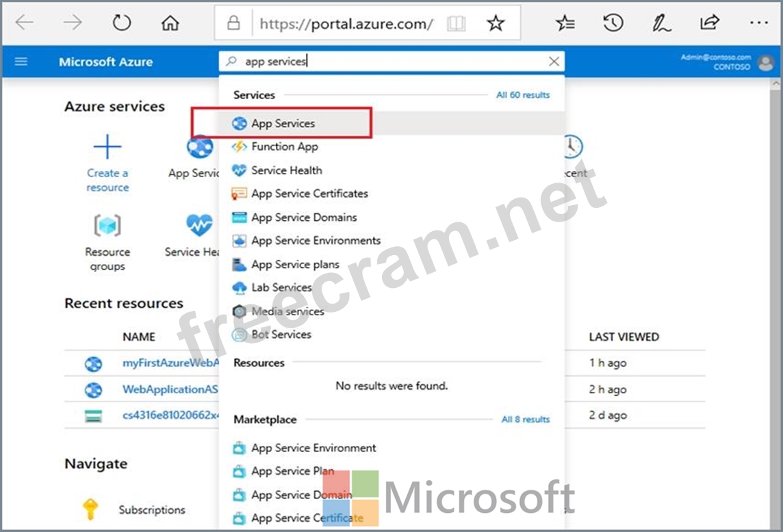This screenshot has height=532, width=783.
Task: Add page to favorites star icon
Action: pos(495,23)
